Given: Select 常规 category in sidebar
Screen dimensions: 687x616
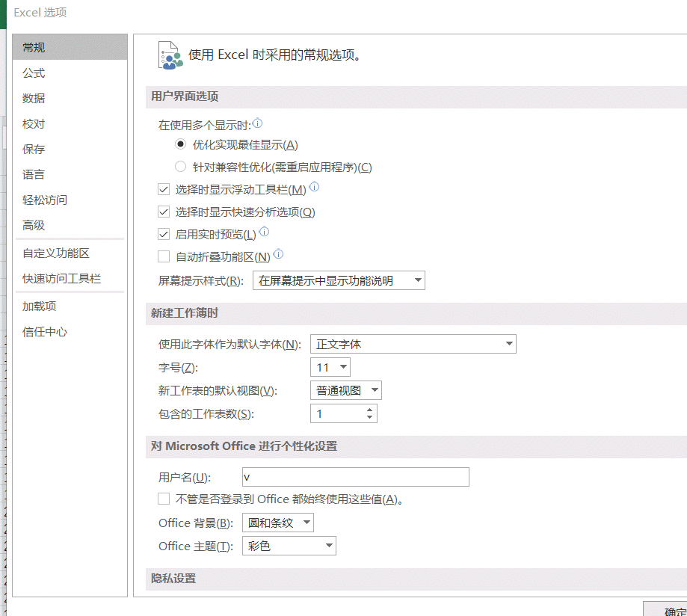Looking at the screenshot, I should [x=70, y=47].
